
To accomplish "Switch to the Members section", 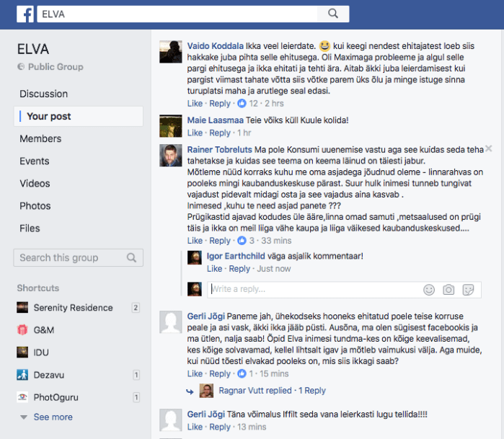I will click(x=40, y=139).
